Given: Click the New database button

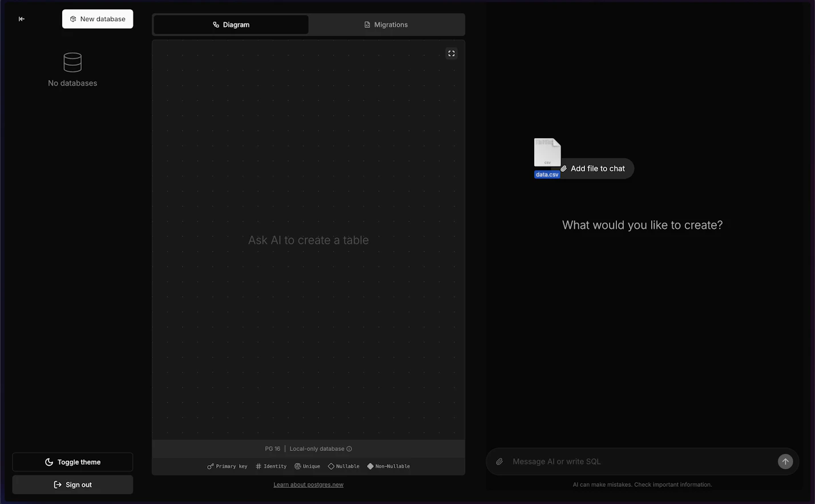Looking at the screenshot, I should tap(98, 19).
